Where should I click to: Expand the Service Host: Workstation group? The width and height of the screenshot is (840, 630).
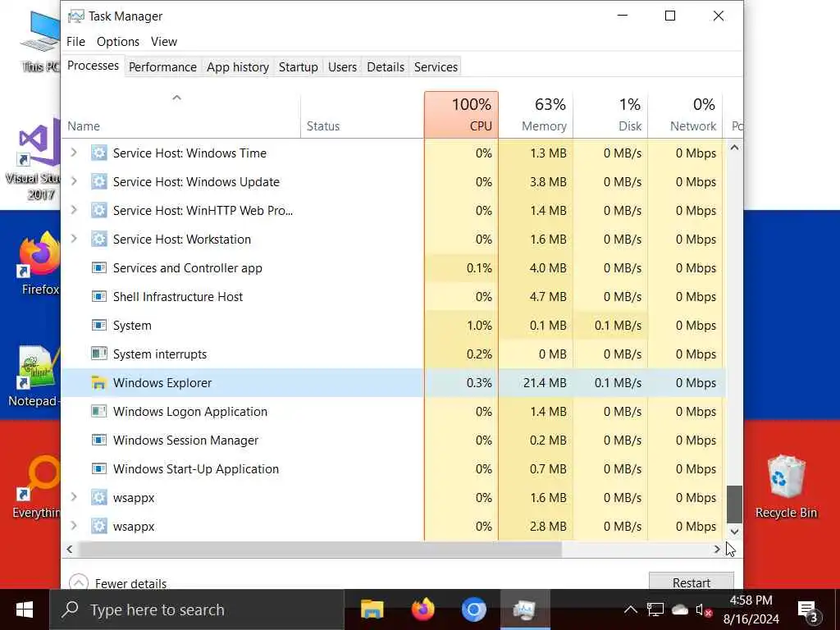point(74,239)
